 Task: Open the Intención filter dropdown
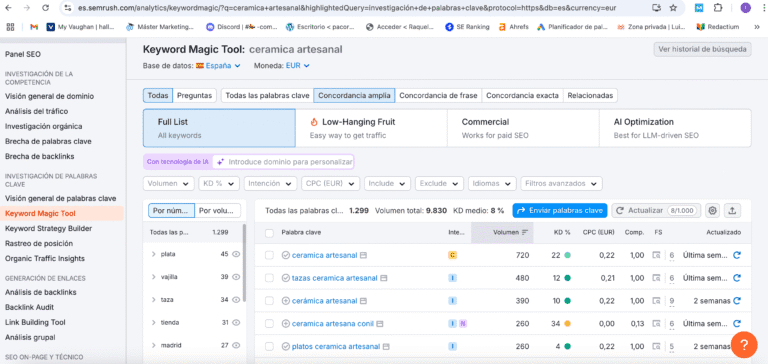(x=270, y=184)
